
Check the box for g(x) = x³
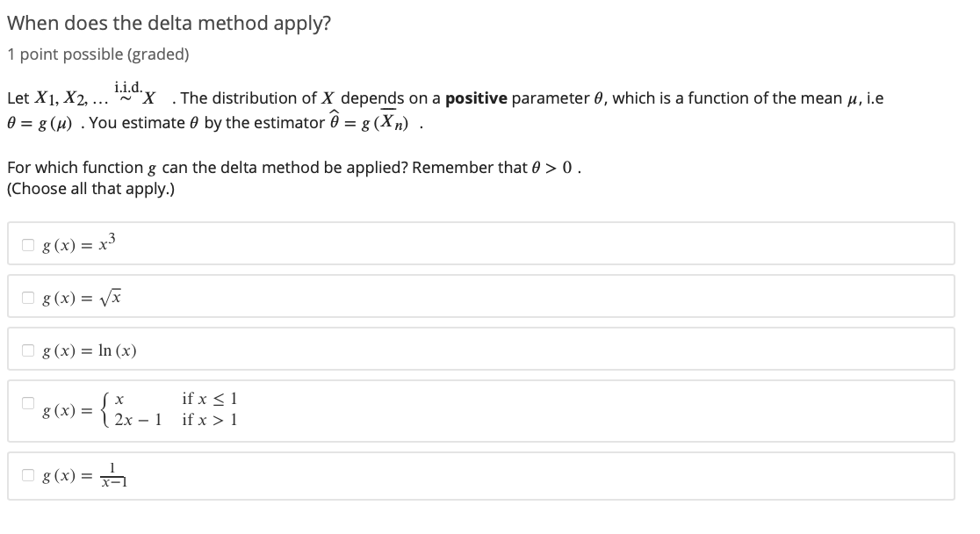pos(28,244)
